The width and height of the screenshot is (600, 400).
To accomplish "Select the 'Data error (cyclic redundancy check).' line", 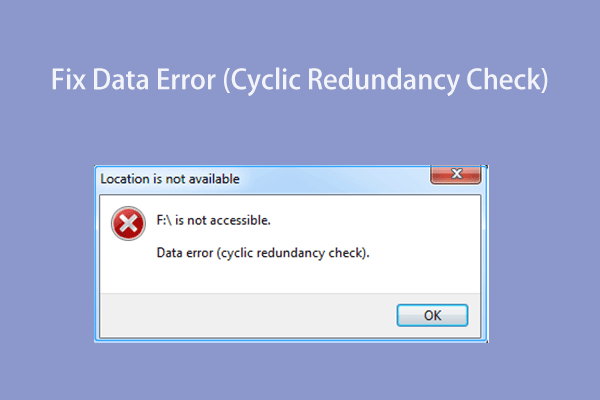I will pyautogui.click(x=263, y=252).
